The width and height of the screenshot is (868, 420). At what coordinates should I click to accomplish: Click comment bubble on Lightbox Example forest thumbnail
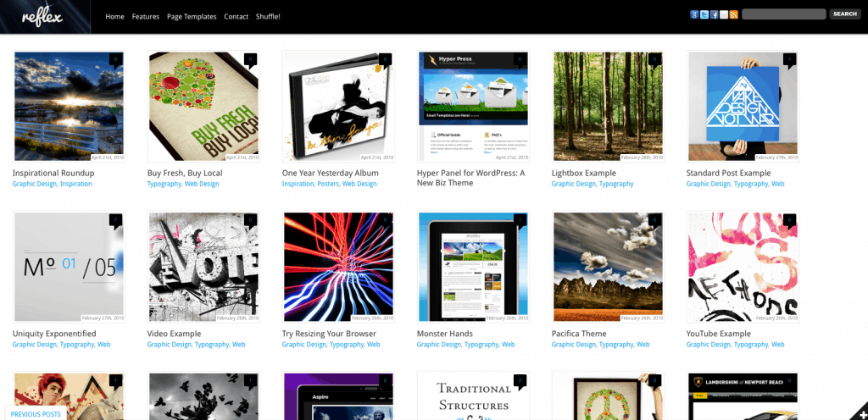coord(655,59)
